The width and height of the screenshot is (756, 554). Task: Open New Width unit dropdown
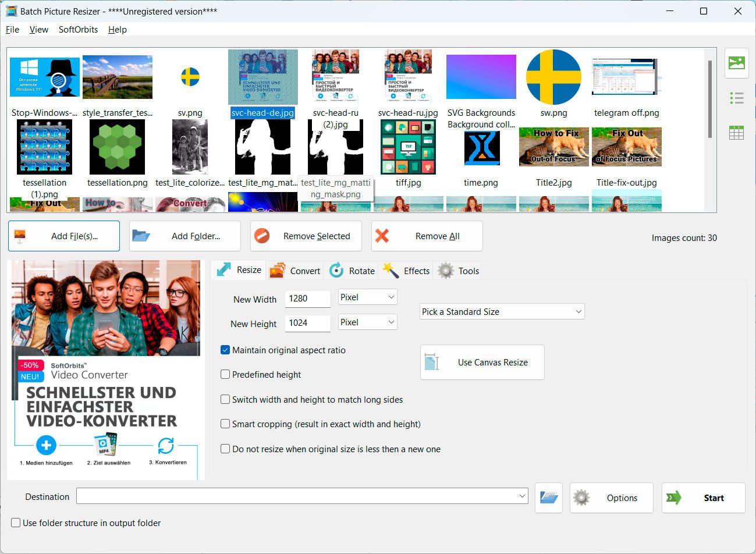(368, 297)
